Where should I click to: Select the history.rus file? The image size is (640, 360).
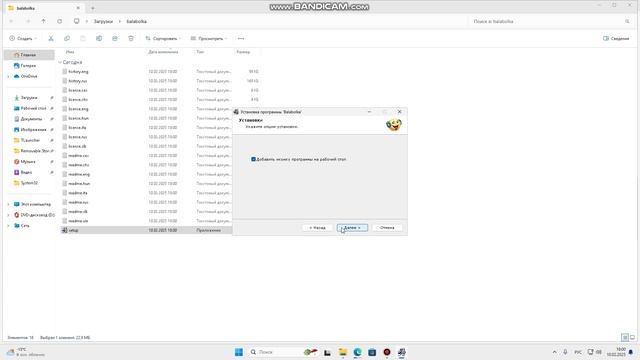coord(78,81)
